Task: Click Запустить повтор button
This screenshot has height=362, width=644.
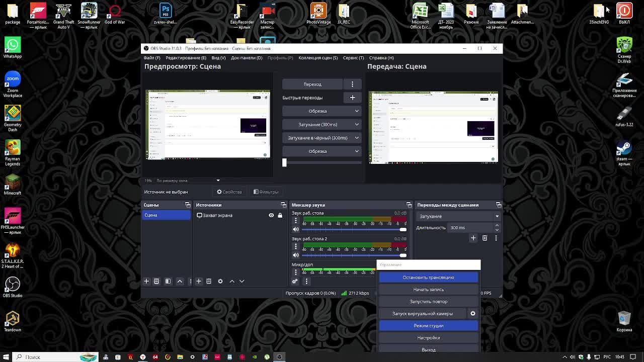Action: coord(428,301)
